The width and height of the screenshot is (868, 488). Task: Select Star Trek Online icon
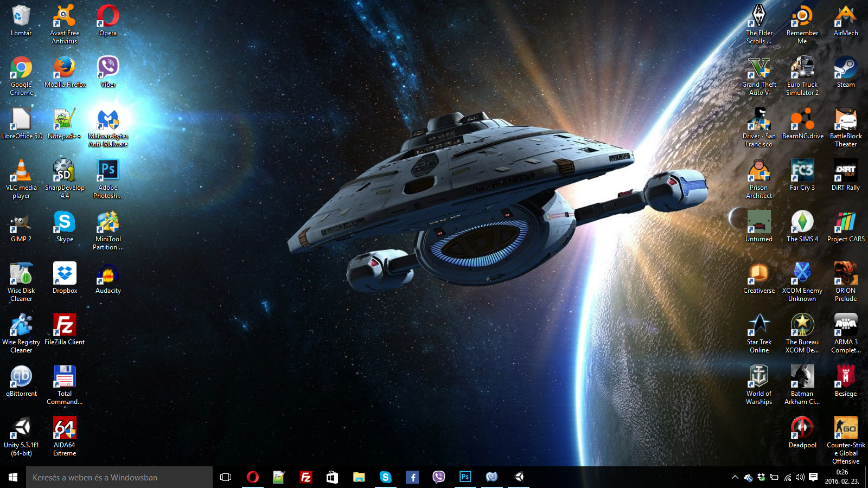point(759,333)
